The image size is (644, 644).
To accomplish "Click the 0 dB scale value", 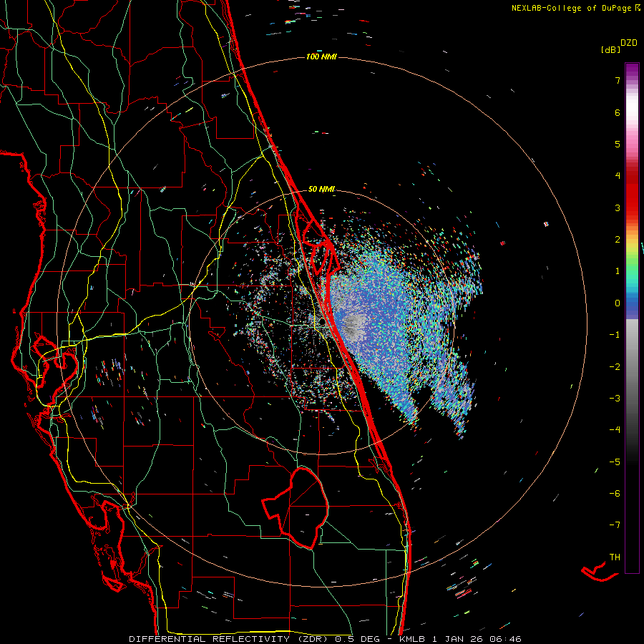I will coord(618,303).
